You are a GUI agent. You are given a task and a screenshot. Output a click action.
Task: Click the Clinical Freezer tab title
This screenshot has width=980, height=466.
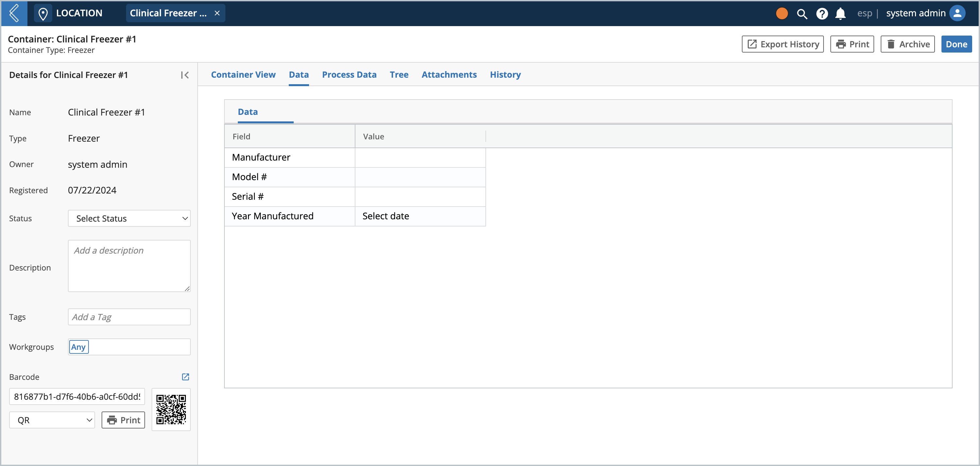click(168, 13)
